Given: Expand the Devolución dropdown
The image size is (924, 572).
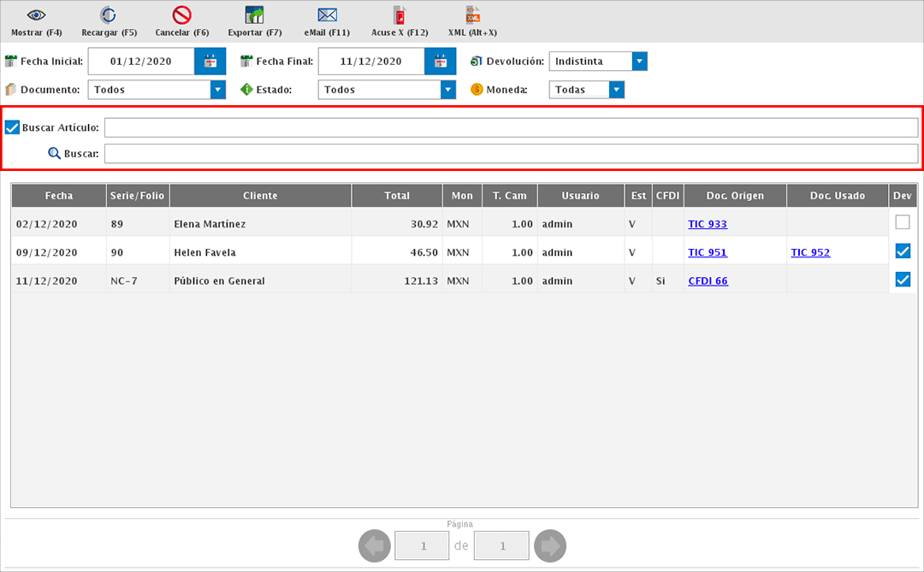Looking at the screenshot, I should [x=639, y=62].
